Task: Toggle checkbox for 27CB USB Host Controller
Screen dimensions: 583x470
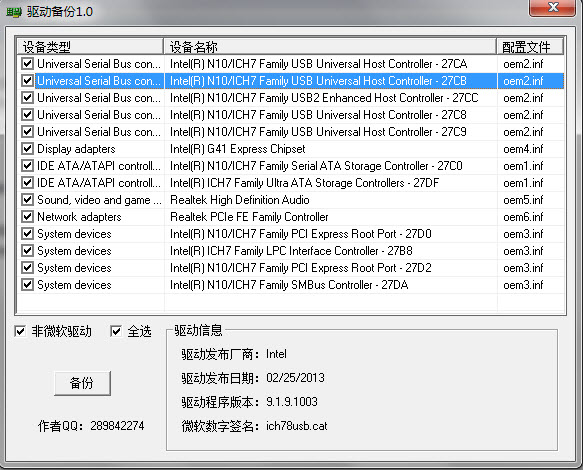Action: [x=27, y=81]
